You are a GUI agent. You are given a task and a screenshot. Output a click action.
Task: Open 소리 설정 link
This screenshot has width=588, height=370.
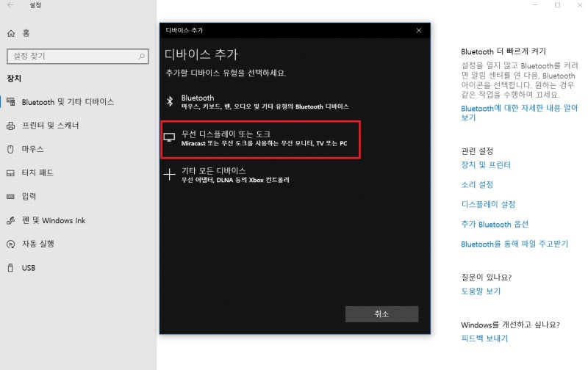pos(477,184)
